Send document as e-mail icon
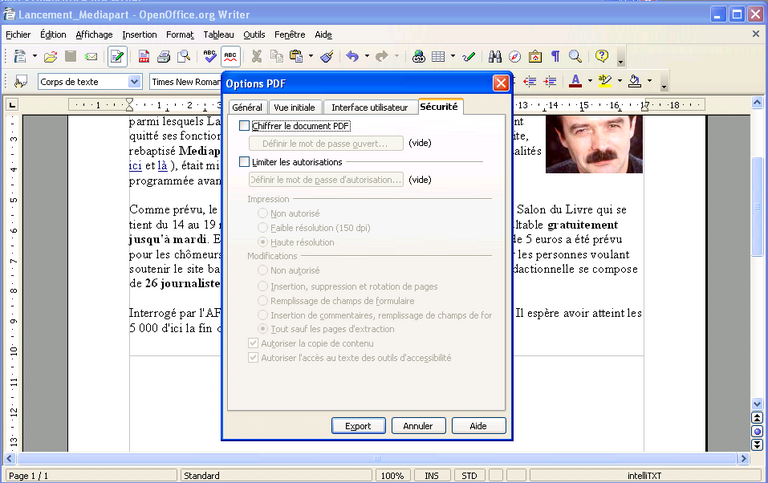Screen dimensions: 768x483 pyautogui.click(x=91, y=57)
